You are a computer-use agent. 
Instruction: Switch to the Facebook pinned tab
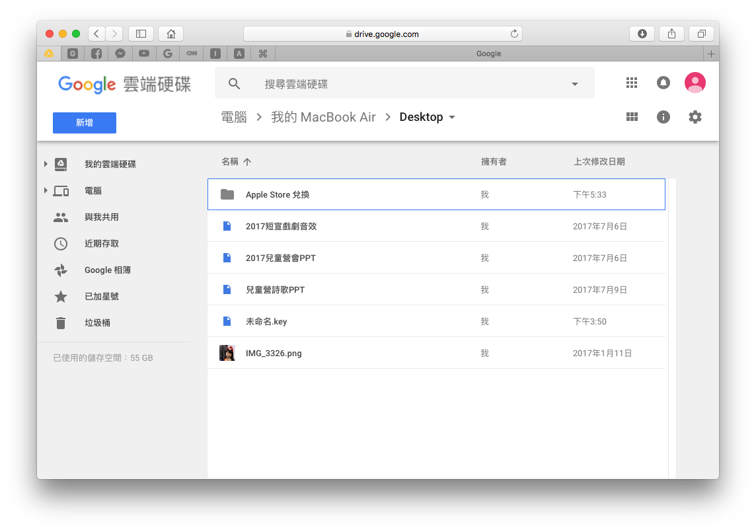96,54
